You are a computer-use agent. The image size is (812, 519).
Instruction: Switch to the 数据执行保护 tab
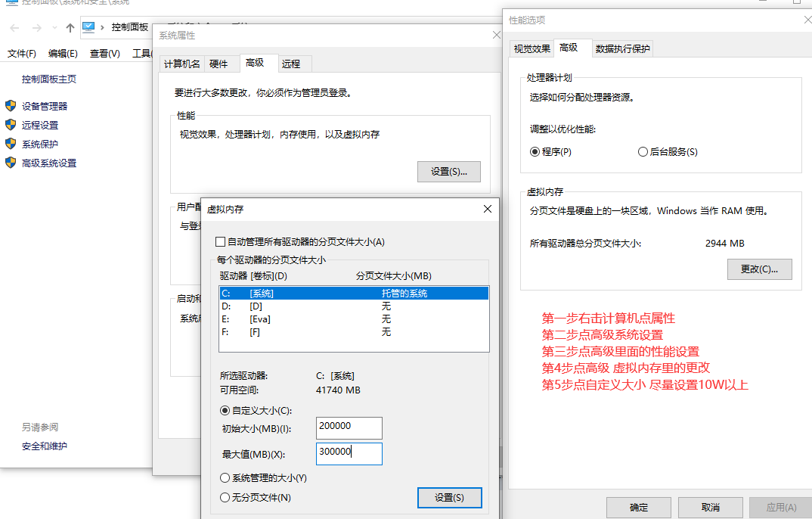coord(621,48)
